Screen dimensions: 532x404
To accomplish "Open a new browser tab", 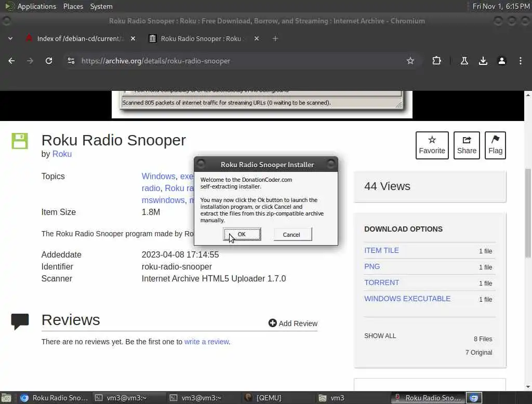I will coord(275,38).
